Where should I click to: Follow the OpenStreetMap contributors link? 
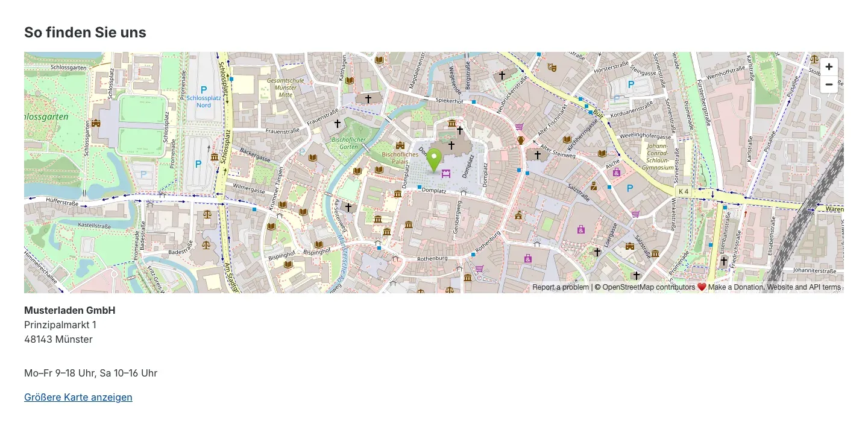tap(649, 287)
